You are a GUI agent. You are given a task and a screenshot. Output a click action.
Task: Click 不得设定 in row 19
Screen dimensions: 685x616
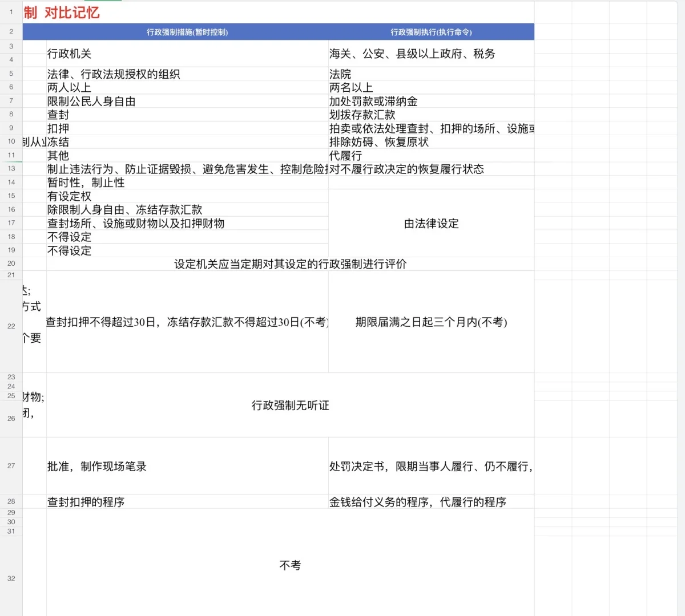(187, 250)
